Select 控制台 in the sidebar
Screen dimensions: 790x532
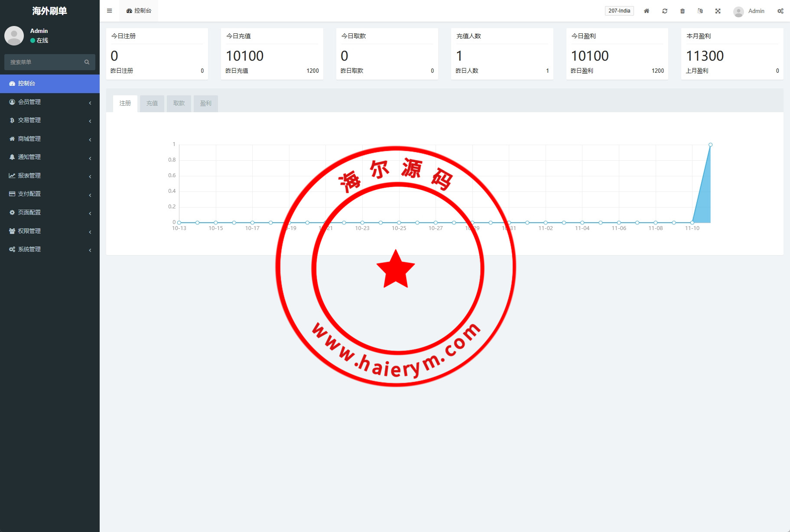[x=49, y=83]
